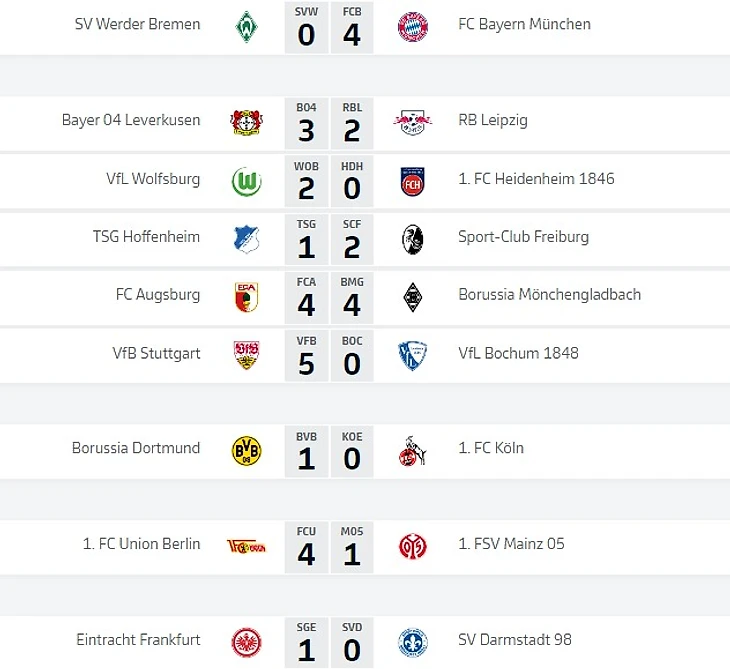Select the RB Leipzig bull logo
This screenshot has width=730, height=669.
412,123
